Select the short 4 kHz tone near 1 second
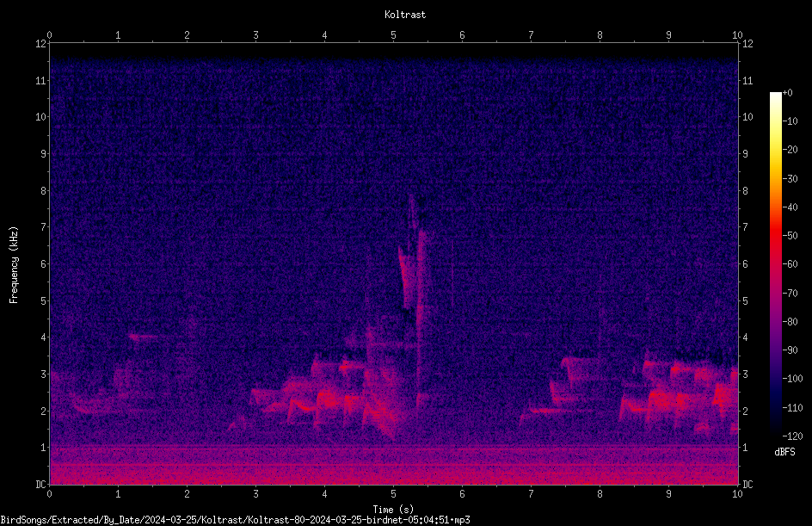812x526 pixels. click(x=144, y=337)
